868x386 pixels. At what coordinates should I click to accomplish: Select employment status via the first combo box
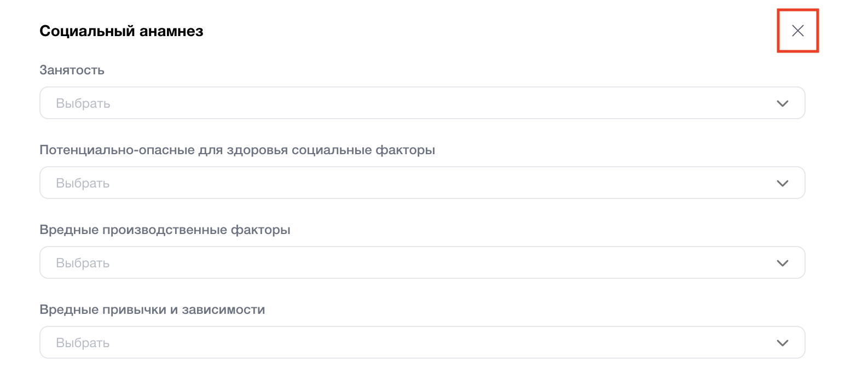421,103
